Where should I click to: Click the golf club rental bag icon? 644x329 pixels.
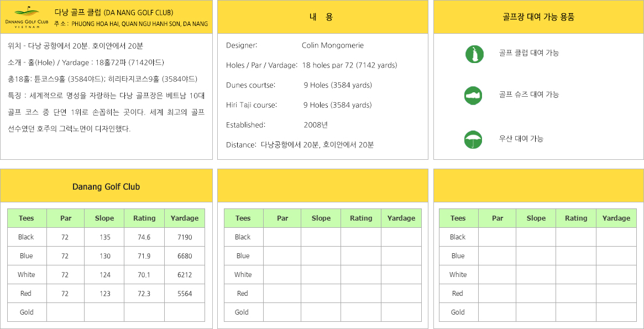(x=474, y=54)
